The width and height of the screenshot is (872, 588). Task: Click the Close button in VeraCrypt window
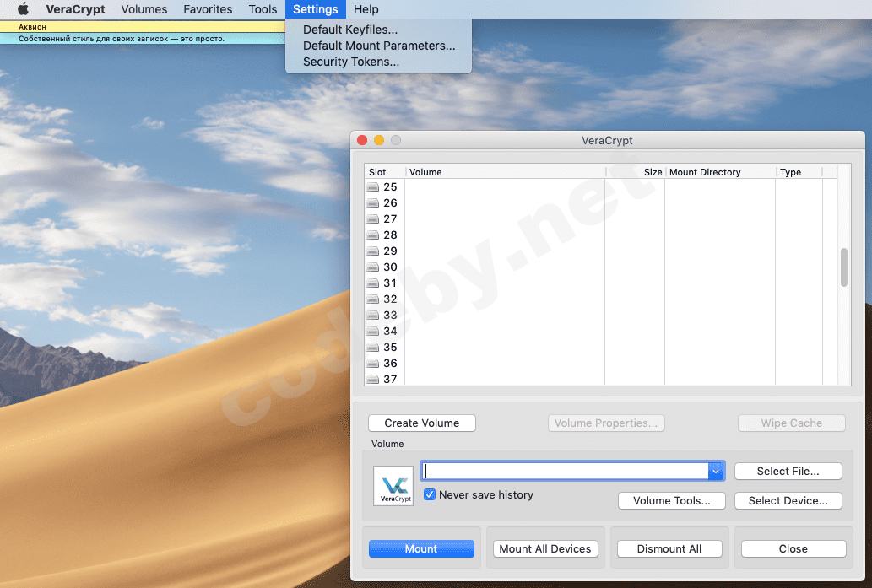pos(793,548)
